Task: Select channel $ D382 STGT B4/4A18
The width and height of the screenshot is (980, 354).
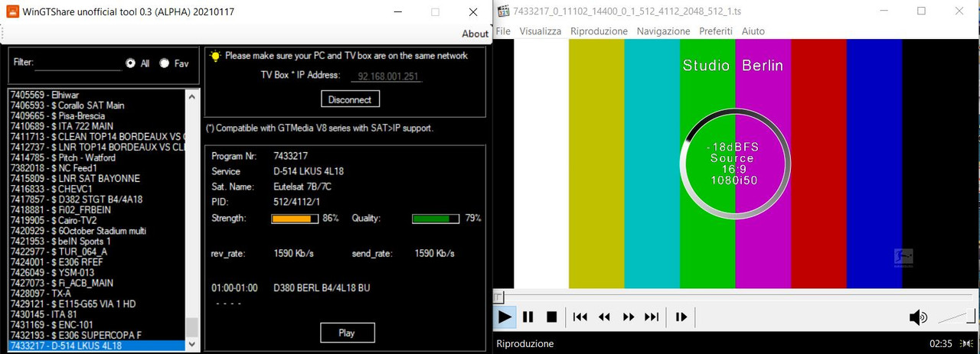Action: [96, 199]
